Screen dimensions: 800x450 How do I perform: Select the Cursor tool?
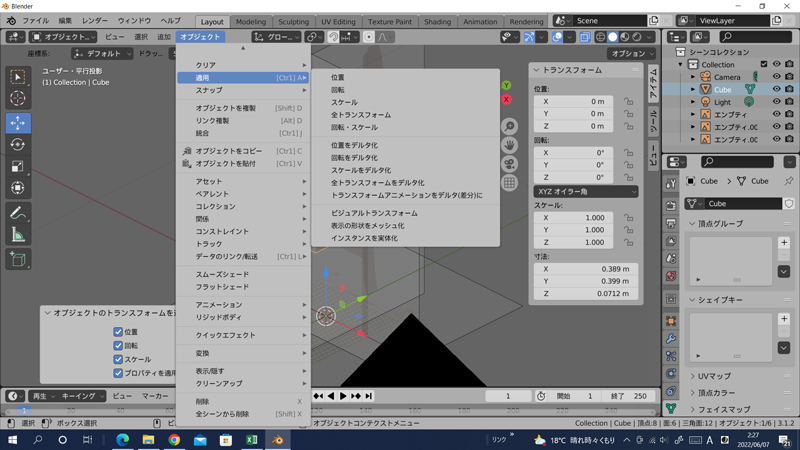[18, 98]
